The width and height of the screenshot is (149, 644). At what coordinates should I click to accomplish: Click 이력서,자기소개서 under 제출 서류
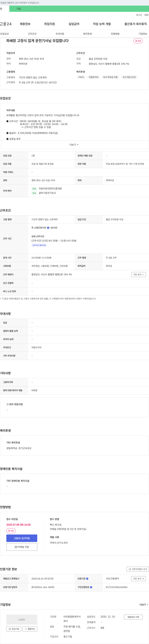59,543
